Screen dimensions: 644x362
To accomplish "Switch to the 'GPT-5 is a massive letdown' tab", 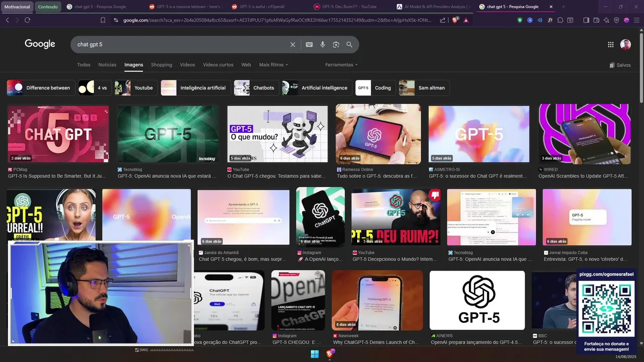I will (x=185, y=7).
